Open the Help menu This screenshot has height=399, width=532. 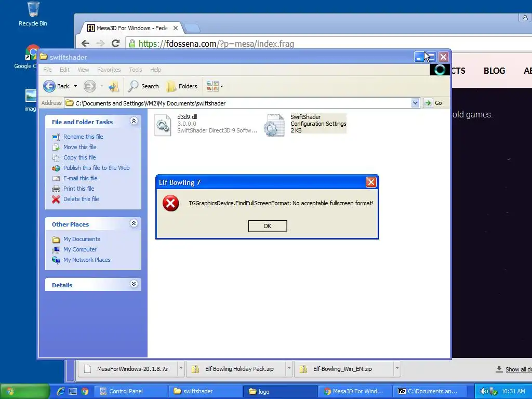(x=156, y=70)
